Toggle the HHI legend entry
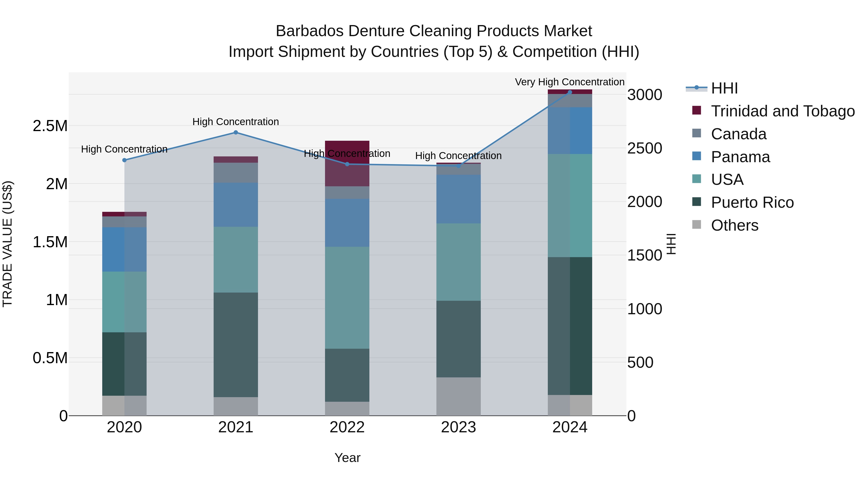868x488 pixels. click(x=712, y=88)
